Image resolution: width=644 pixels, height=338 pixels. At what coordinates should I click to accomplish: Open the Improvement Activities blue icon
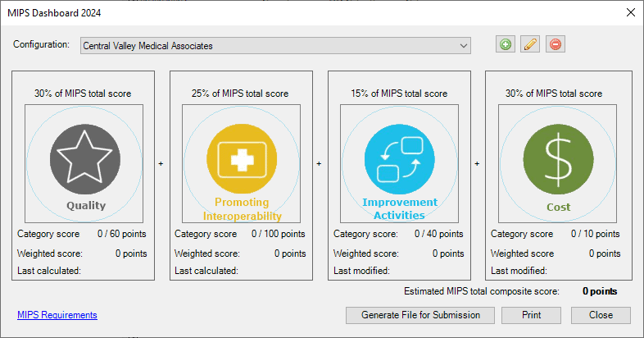pyautogui.click(x=400, y=159)
